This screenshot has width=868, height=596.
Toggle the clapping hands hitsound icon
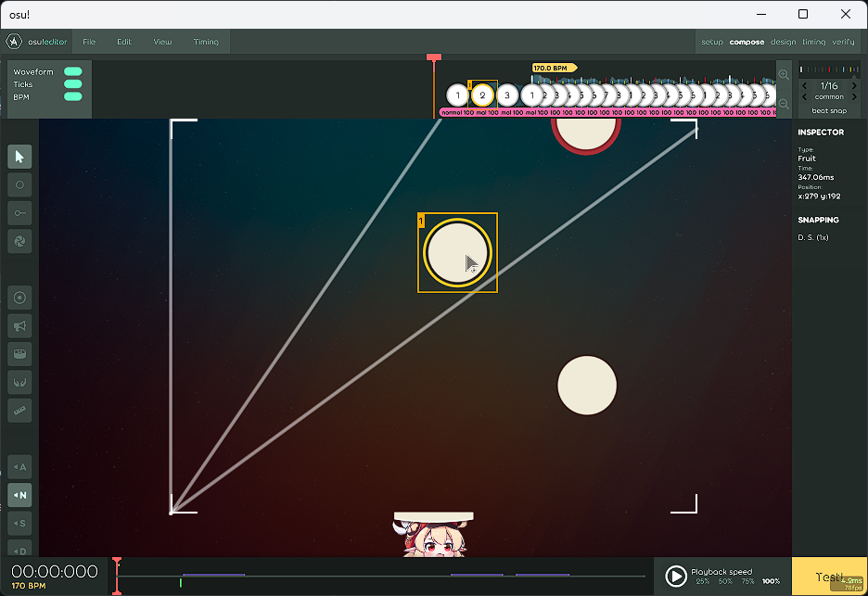19,383
